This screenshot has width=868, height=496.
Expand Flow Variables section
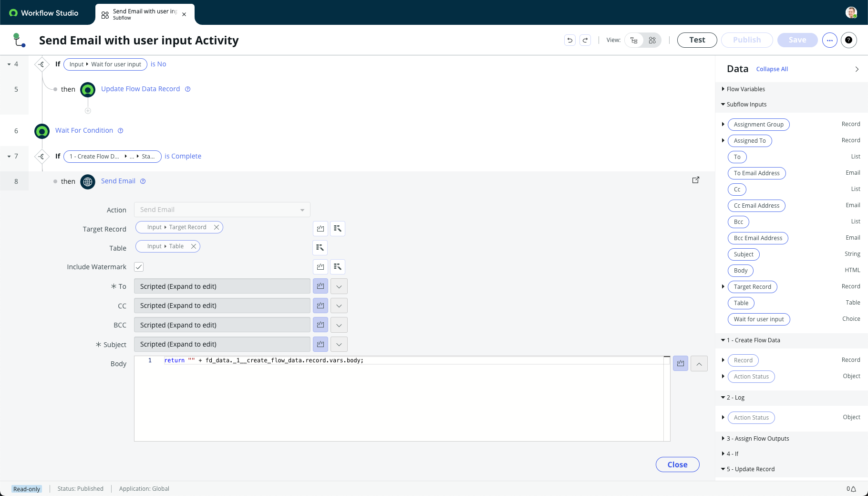[x=723, y=89]
